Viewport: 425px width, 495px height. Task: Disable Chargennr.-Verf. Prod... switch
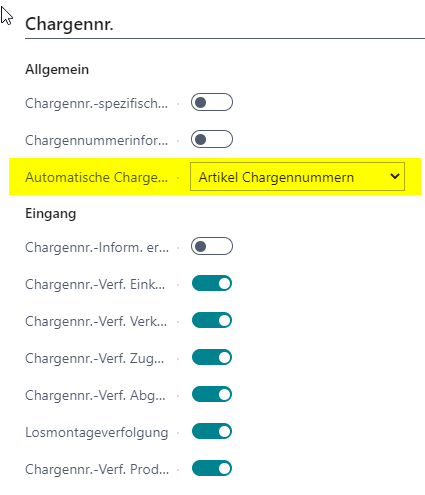212,469
